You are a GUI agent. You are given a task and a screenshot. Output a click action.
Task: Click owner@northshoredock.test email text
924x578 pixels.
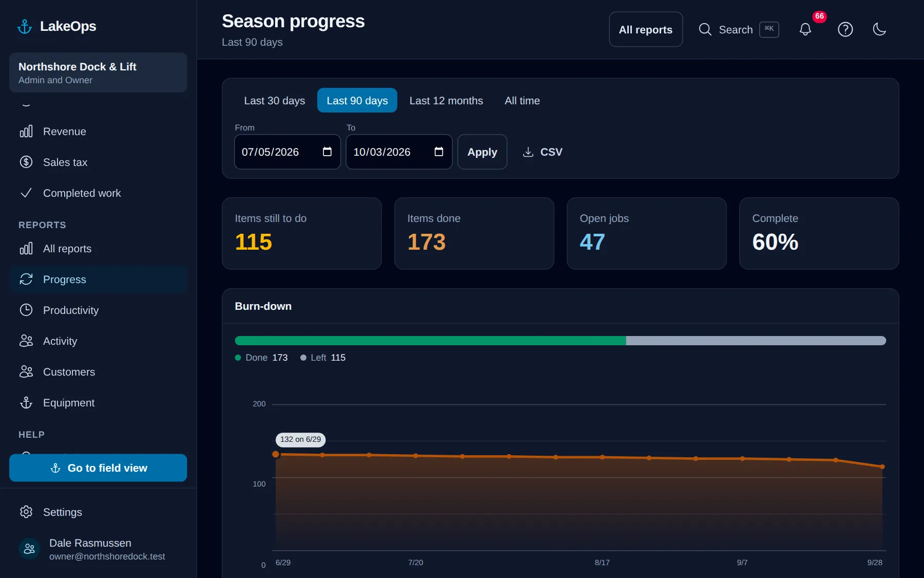pyautogui.click(x=107, y=556)
